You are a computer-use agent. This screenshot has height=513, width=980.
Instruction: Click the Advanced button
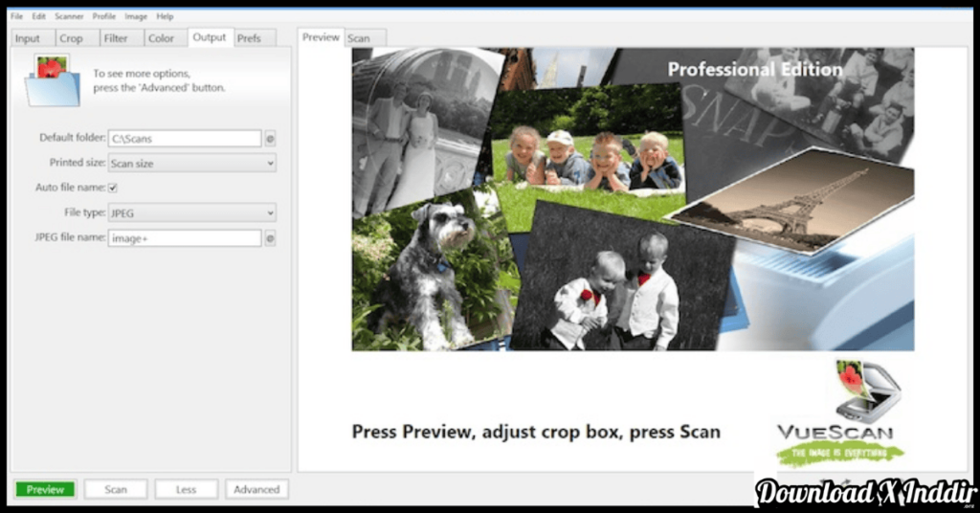(256, 489)
